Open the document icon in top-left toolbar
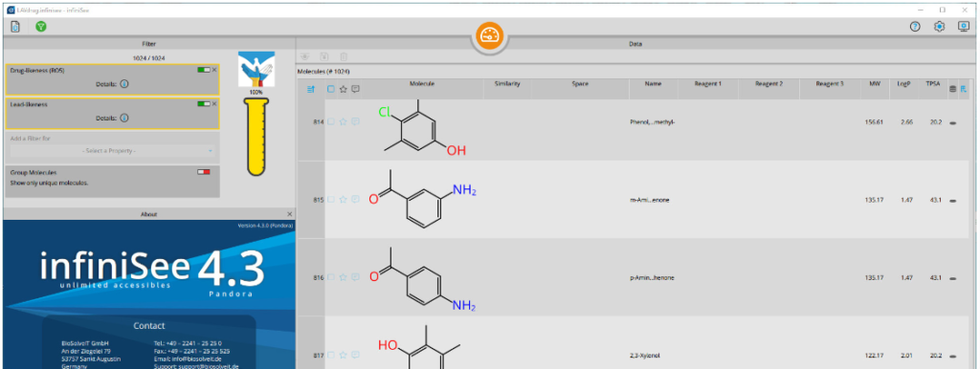Screen dimensions: 980x369 coord(15,27)
